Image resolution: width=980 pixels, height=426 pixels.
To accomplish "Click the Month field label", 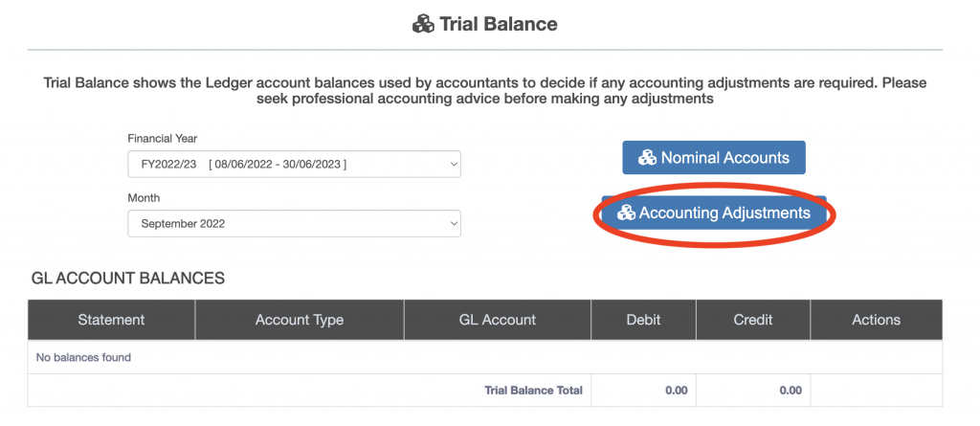I will tap(144, 198).
